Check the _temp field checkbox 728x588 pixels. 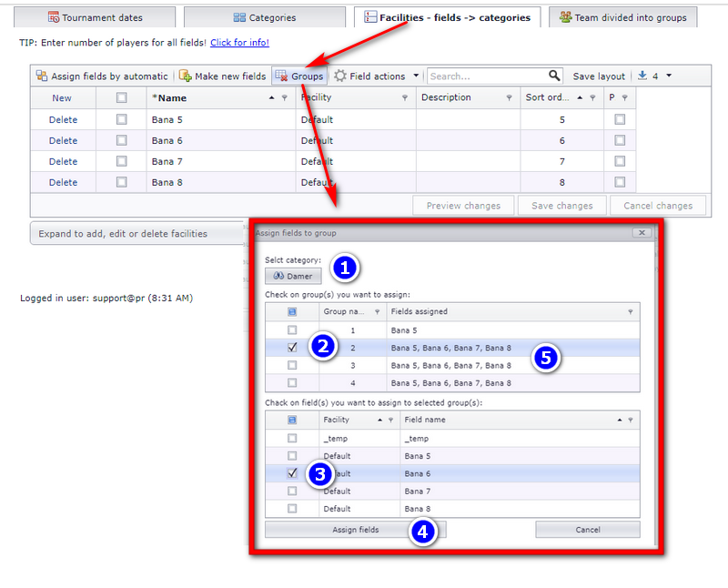point(292,438)
